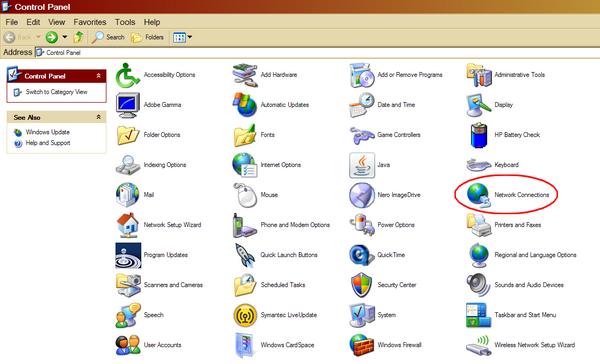Collapse the Control Panel sidebar section

click(x=98, y=76)
